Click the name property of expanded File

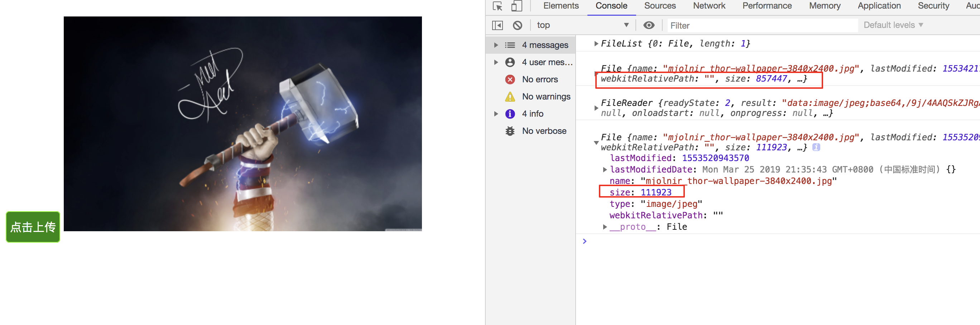point(723,181)
